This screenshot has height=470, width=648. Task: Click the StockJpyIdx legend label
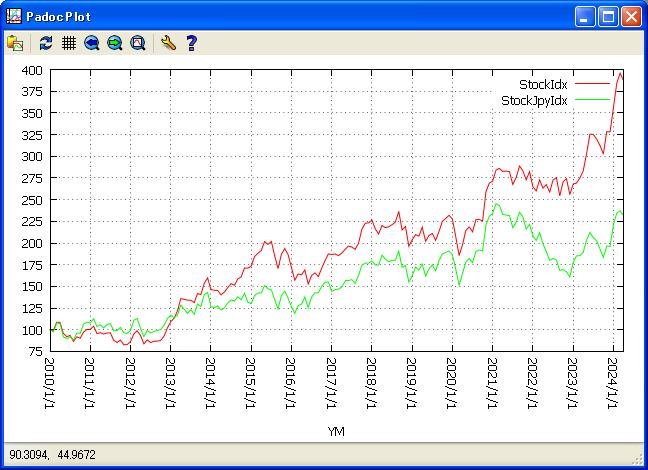click(x=534, y=100)
